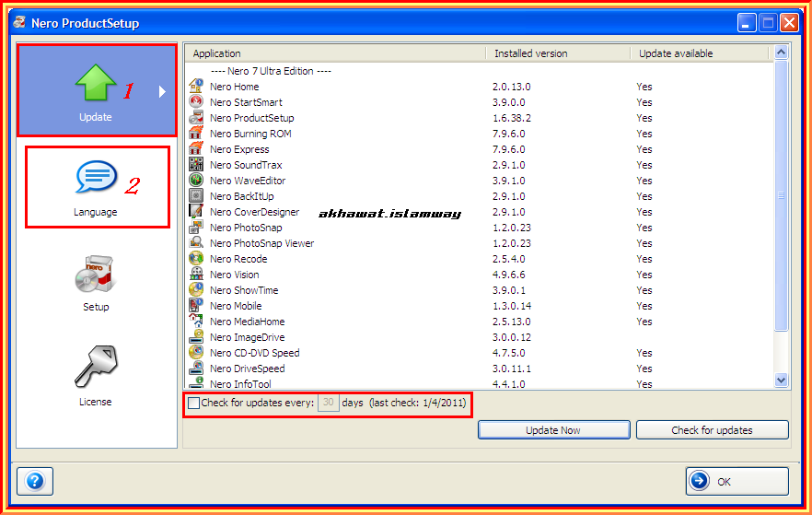Open the Setup disc box icon
Viewport: 812px width, 515px height.
(x=96, y=274)
